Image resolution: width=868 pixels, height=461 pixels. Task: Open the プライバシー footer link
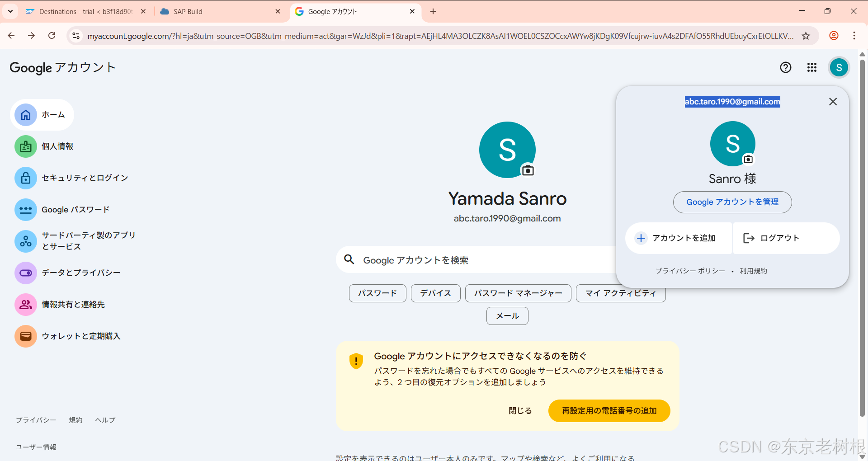click(x=36, y=420)
